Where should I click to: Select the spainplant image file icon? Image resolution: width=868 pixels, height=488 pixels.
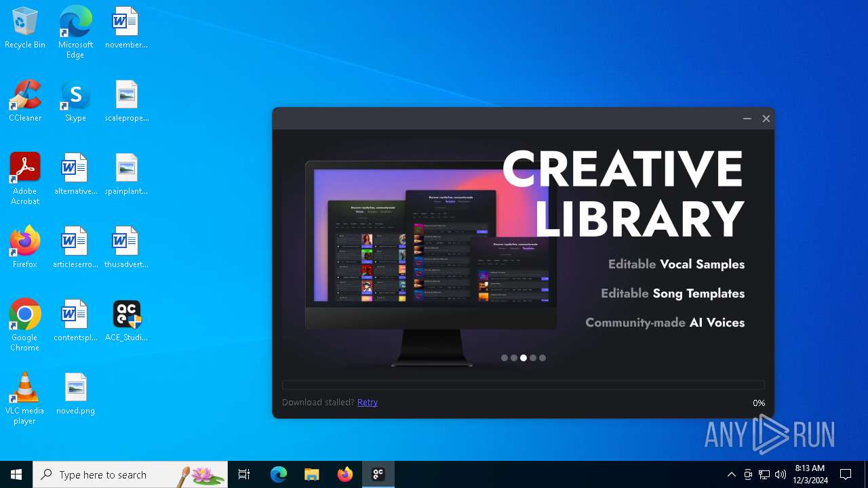(x=126, y=175)
